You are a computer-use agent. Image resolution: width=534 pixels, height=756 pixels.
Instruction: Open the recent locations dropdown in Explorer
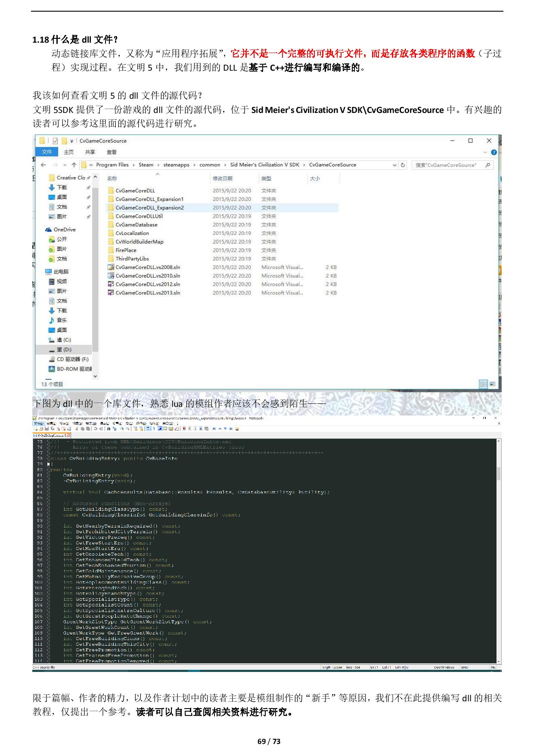coord(65,165)
